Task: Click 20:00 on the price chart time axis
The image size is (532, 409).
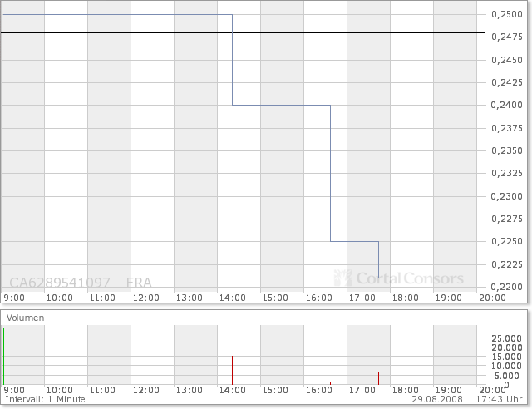Action: click(x=493, y=298)
